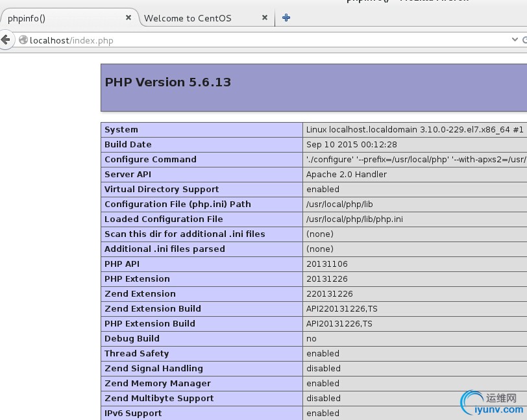
Task: Select the no value for Debug Build
Action: pos(312,339)
